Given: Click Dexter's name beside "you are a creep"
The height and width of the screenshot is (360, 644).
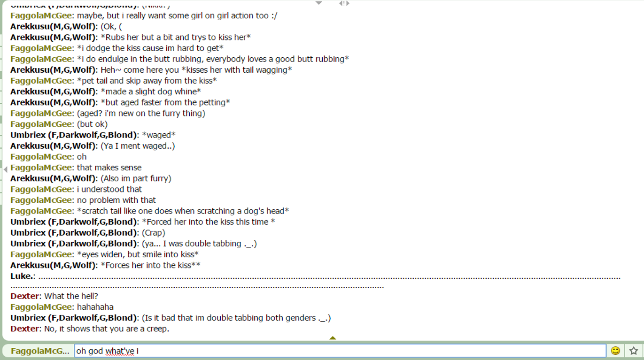Looking at the screenshot, I should coord(25,329).
